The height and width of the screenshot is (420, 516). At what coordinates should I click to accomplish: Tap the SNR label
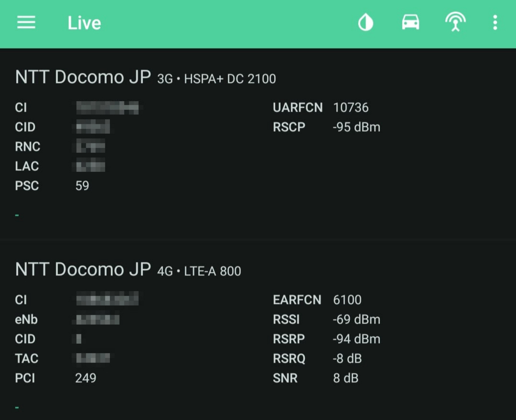pyautogui.click(x=285, y=378)
